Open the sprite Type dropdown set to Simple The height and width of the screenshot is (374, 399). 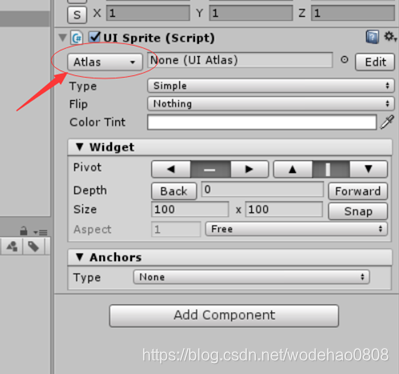(x=271, y=86)
